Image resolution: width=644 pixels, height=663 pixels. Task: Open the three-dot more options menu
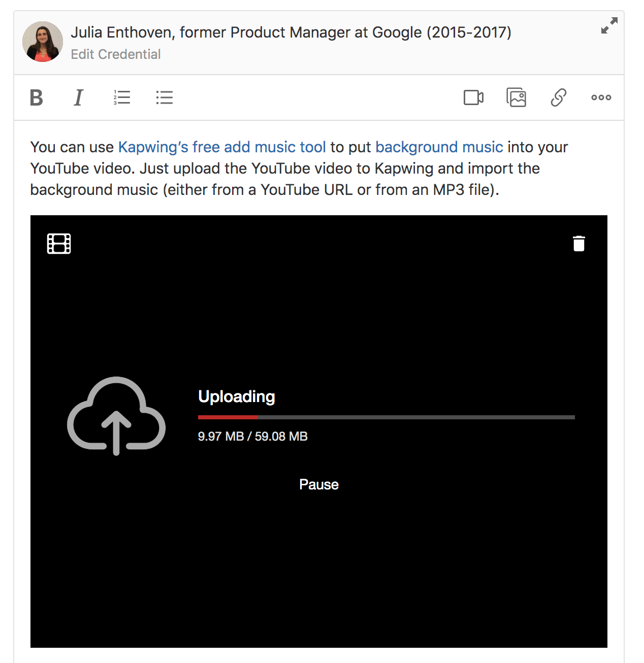coord(601,97)
